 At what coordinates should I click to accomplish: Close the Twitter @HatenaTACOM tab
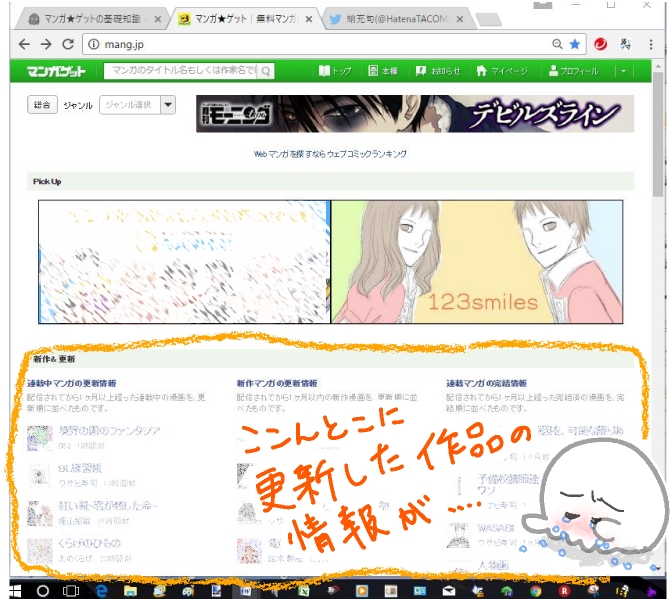pyautogui.click(x=460, y=19)
